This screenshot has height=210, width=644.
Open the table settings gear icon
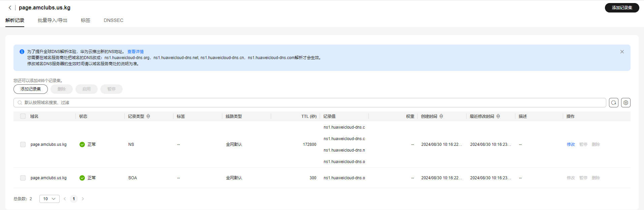pos(625,103)
